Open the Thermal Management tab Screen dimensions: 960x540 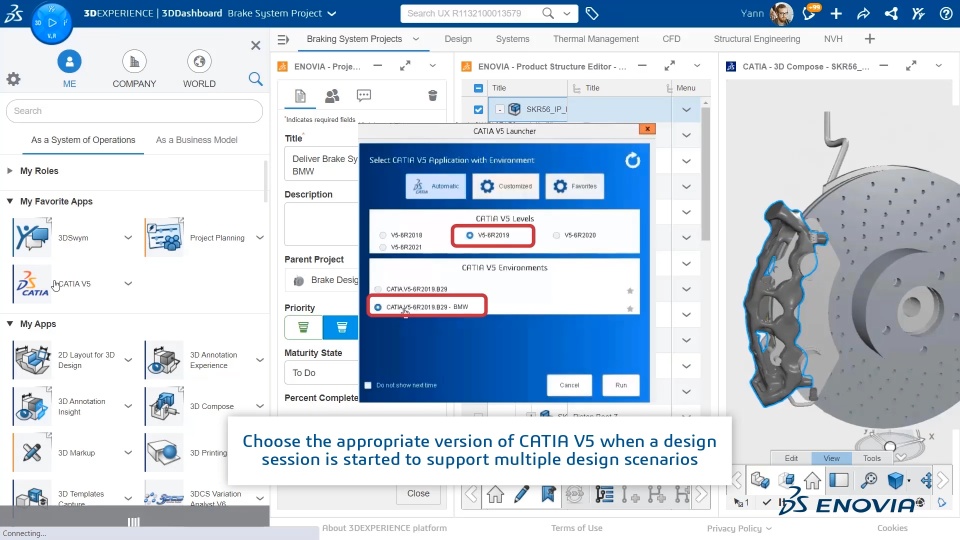coord(596,39)
